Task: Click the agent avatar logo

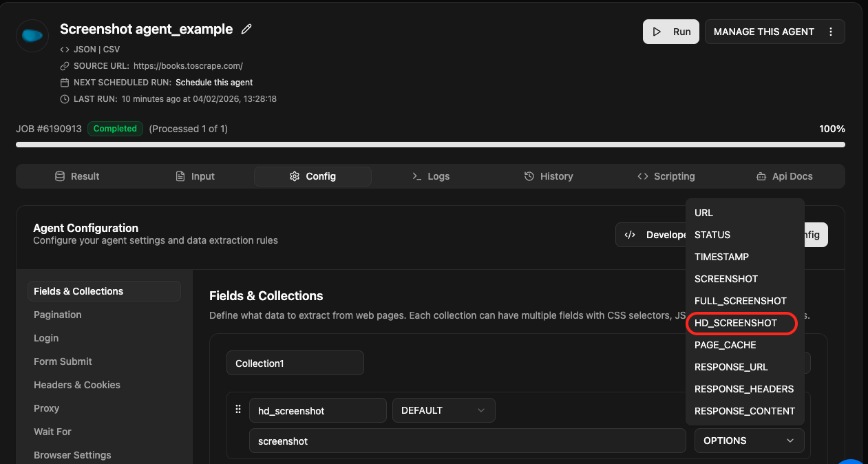Action: click(32, 35)
